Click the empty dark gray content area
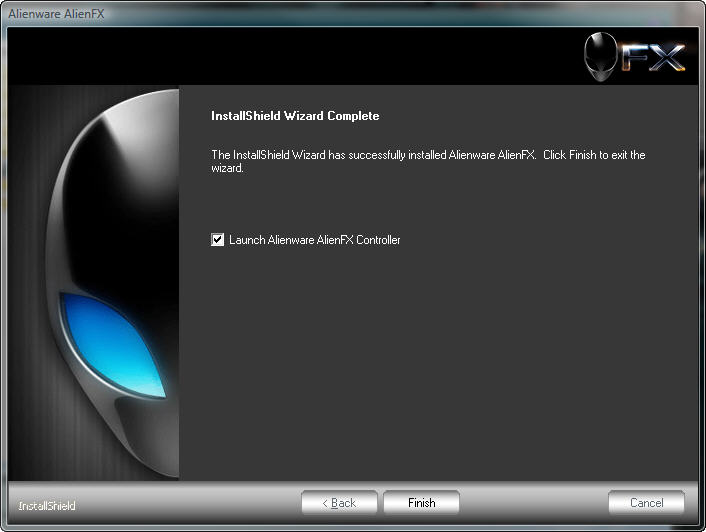This screenshot has width=706, height=532. click(430, 370)
